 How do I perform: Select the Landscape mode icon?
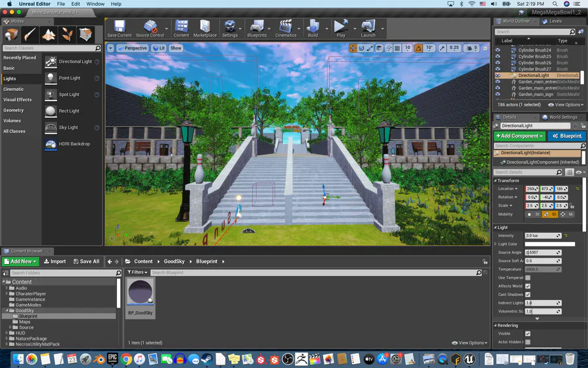(x=49, y=35)
